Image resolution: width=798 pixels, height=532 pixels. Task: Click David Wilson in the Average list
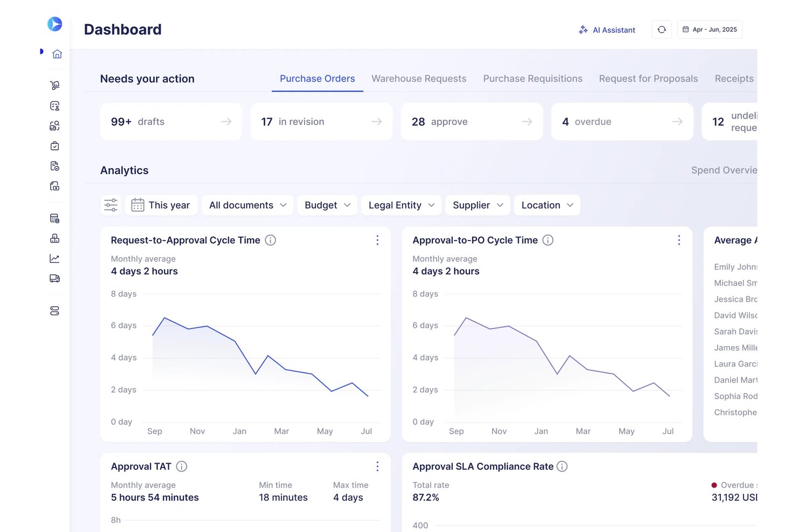[735, 315]
